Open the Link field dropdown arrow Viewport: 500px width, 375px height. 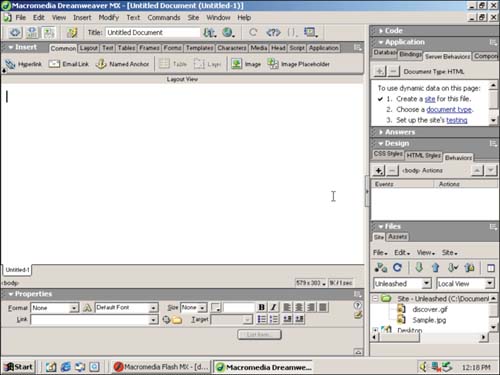(x=153, y=320)
